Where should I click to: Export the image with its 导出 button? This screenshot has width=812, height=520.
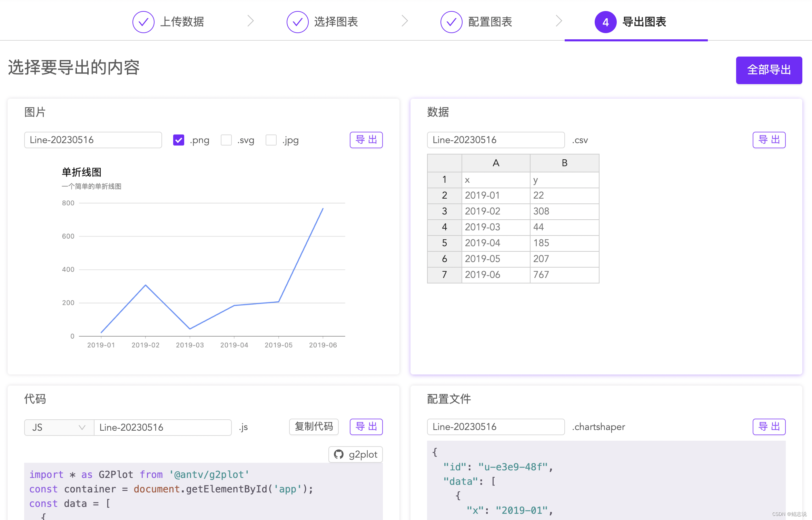click(366, 140)
